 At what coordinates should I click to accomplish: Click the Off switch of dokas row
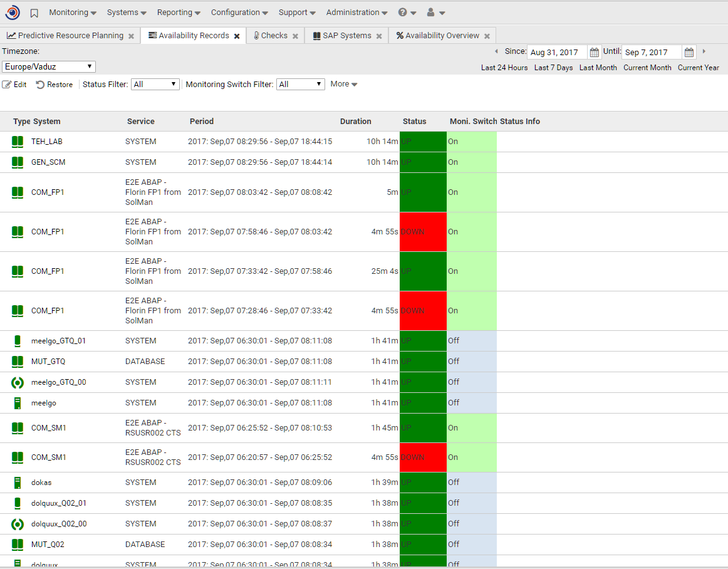472,483
